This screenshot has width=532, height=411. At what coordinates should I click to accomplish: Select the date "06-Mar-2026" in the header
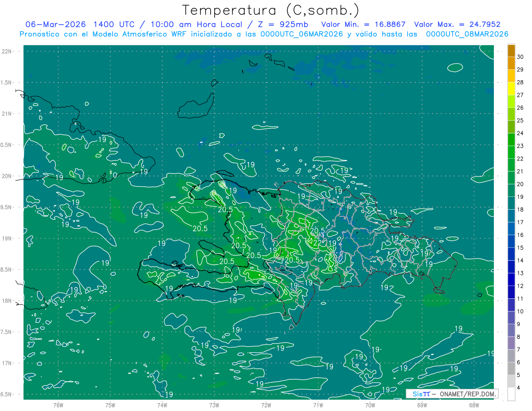coord(55,24)
